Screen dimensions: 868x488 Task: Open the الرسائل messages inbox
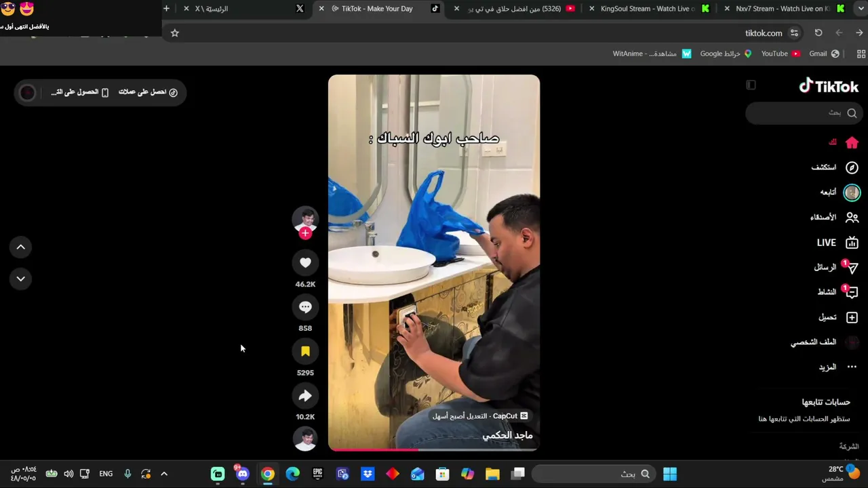[x=836, y=268]
